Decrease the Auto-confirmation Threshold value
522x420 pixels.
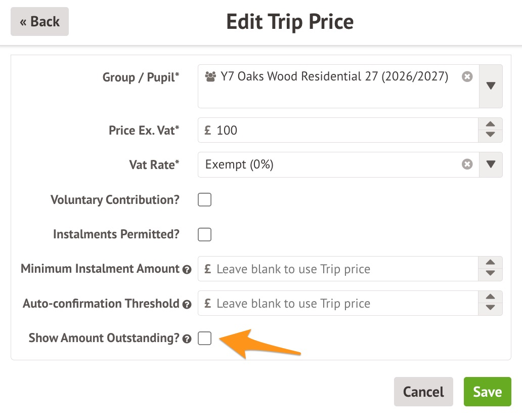[490, 309]
